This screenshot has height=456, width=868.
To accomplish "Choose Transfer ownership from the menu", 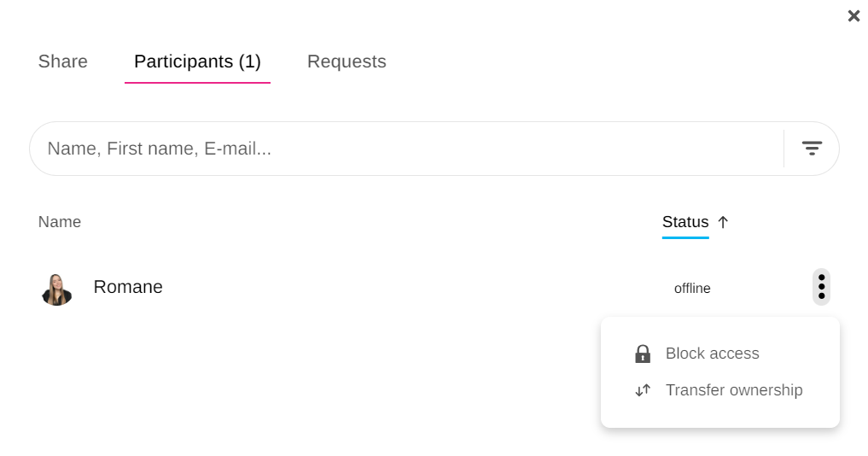I will (x=734, y=390).
